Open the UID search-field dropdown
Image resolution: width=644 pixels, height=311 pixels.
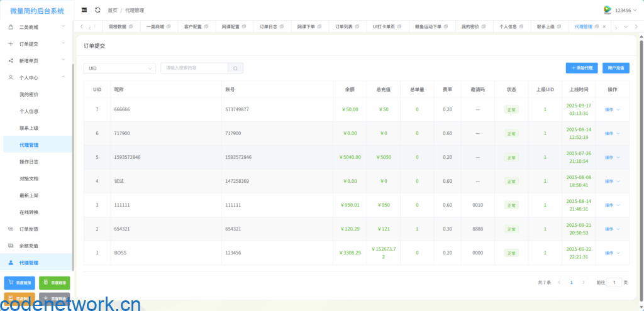(x=119, y=68)
